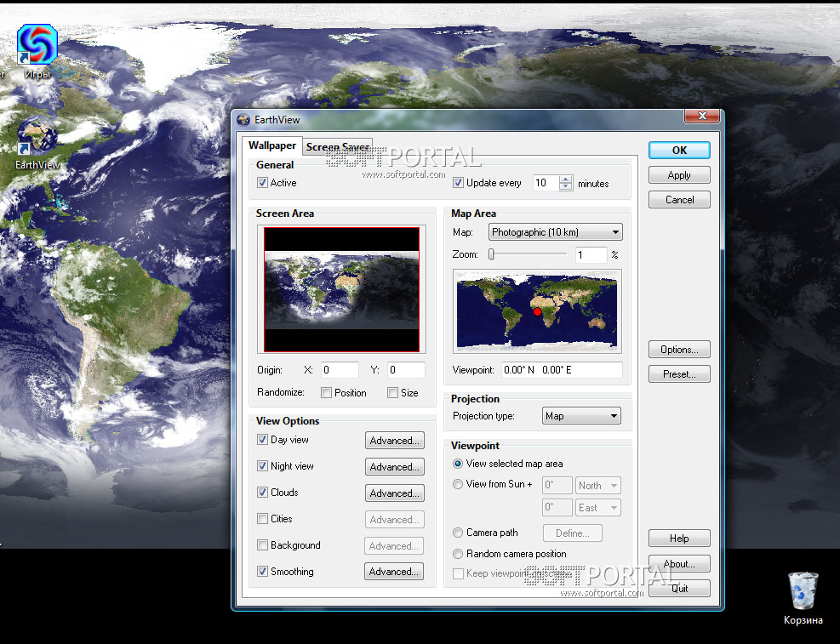Toggle the Clouds checkbox
The image size is (840, 644).
coord(262,492)
